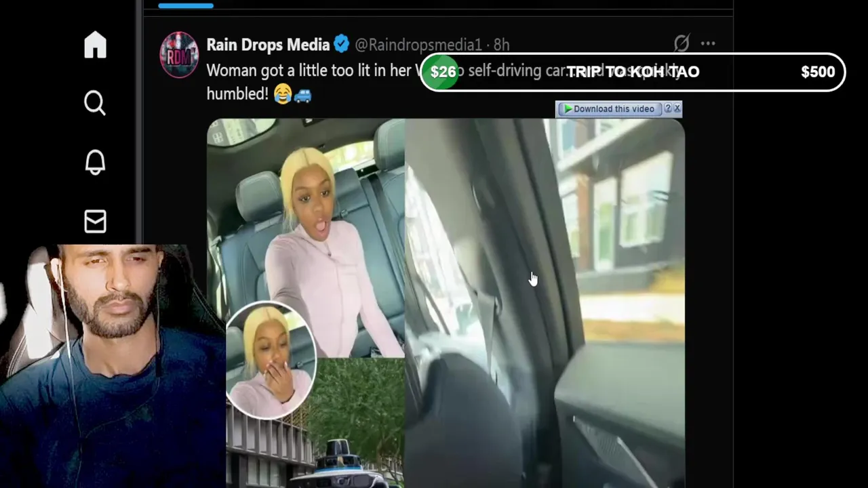
Task: Click the help question mark on the download bar
Action: (667, 108)
